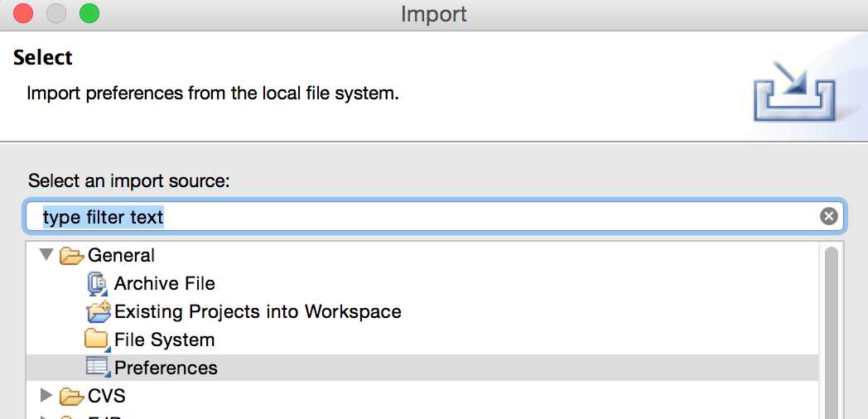This screenshot has height=419, width=868.
Task: Focus the type filter text field
Action: (433, 216)
